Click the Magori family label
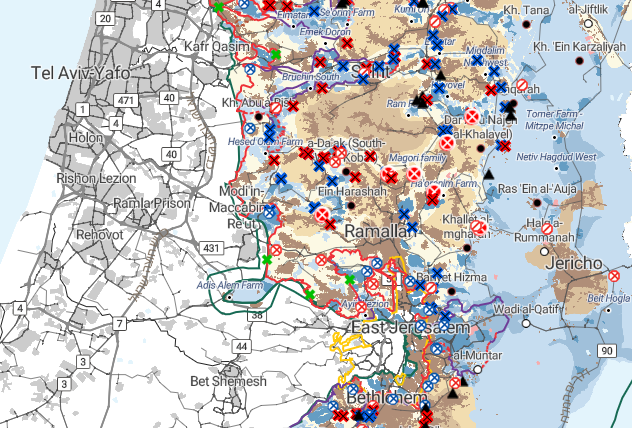Screen dimensions: 632x428 (418, 158)
